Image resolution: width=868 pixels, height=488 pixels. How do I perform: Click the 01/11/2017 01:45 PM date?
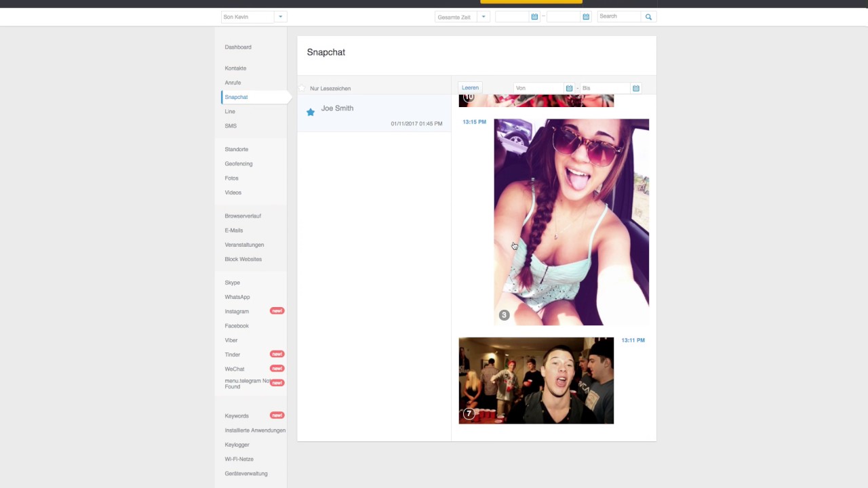click(416, 124)
